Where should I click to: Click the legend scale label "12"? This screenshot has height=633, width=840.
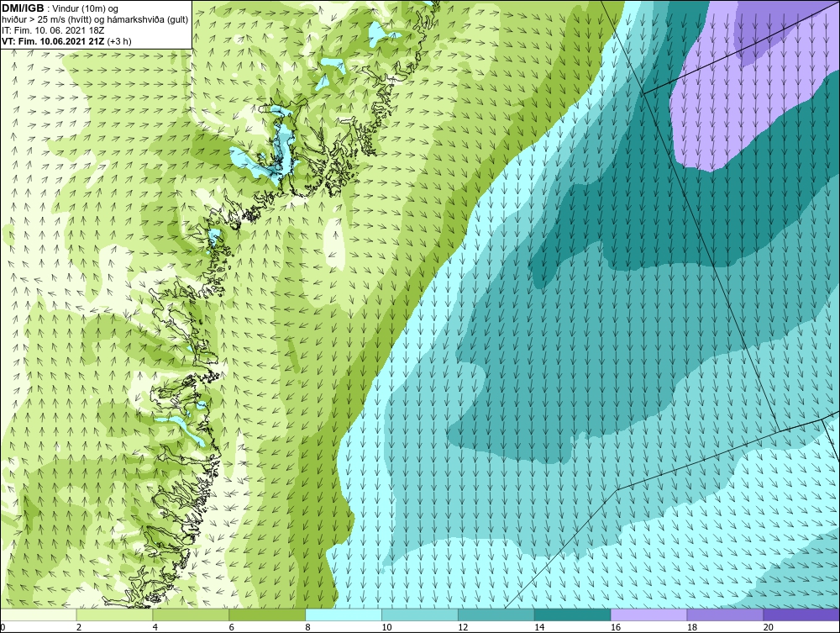(464, 627)
